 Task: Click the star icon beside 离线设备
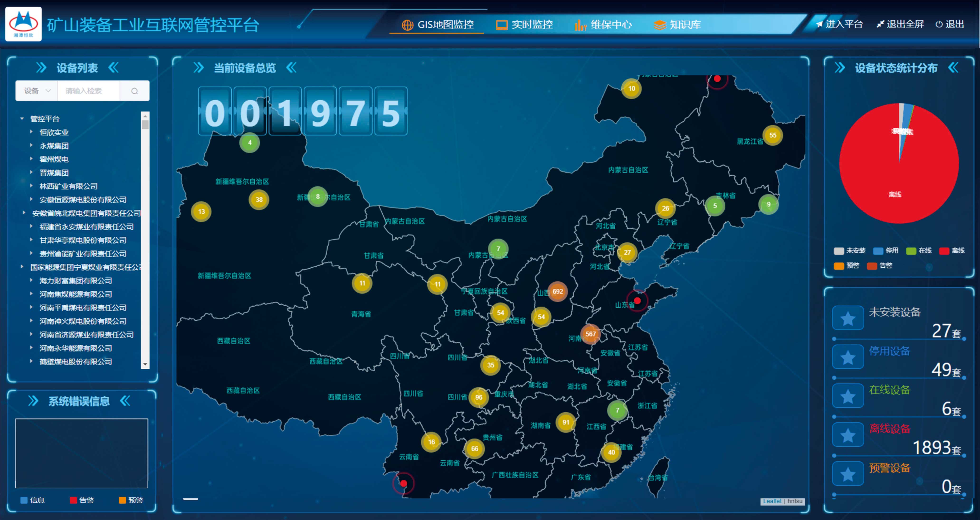pyautogui.click(x=848, y=435)
